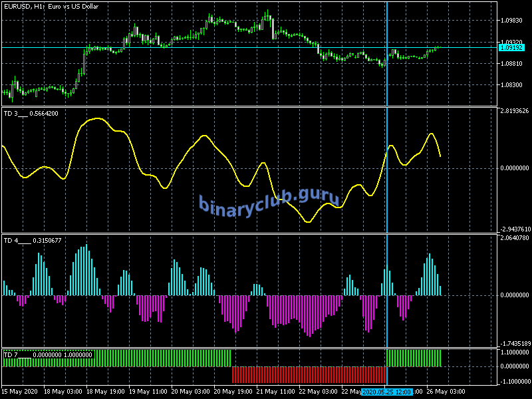
Task: Click the -2.9437610 scale value in TD 3
Action: pos(514,228)
